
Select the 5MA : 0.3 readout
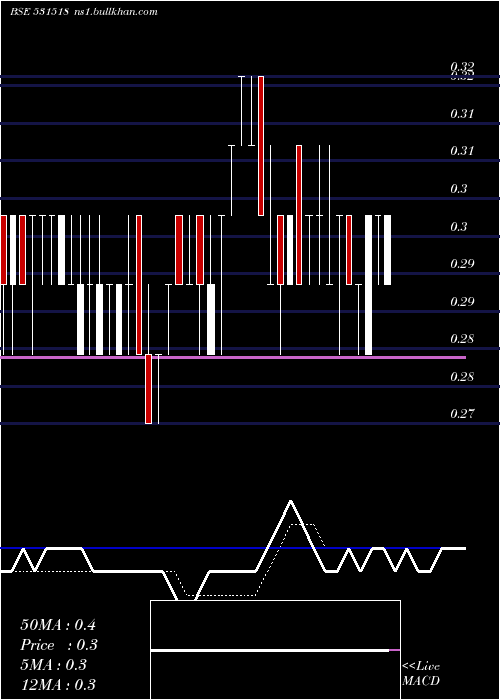[54, 665]
